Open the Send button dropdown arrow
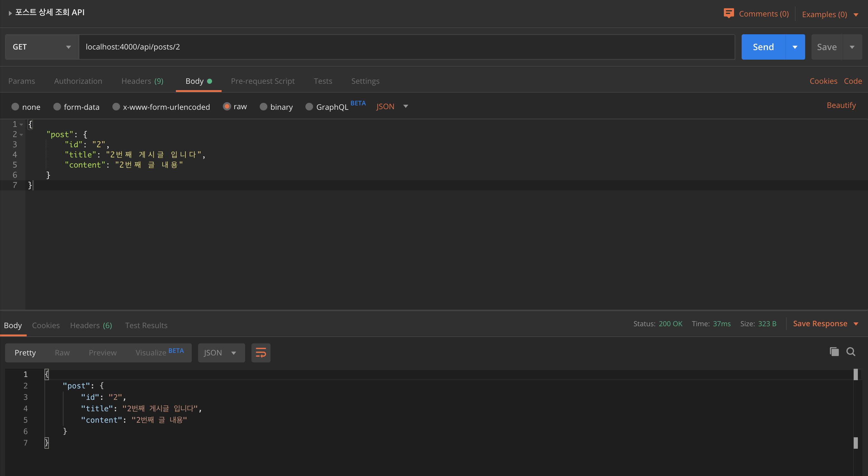This screenshot has width=868, height=476. pos(795,47)
